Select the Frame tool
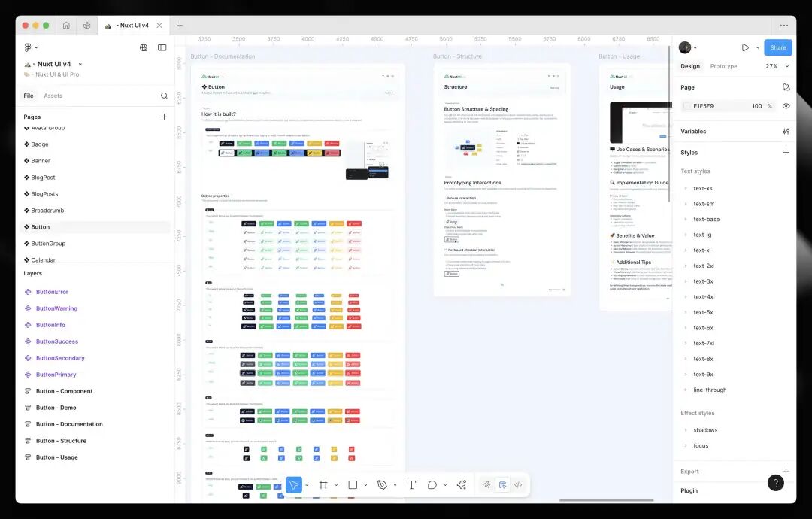812x519 pixels. (323, 485)
